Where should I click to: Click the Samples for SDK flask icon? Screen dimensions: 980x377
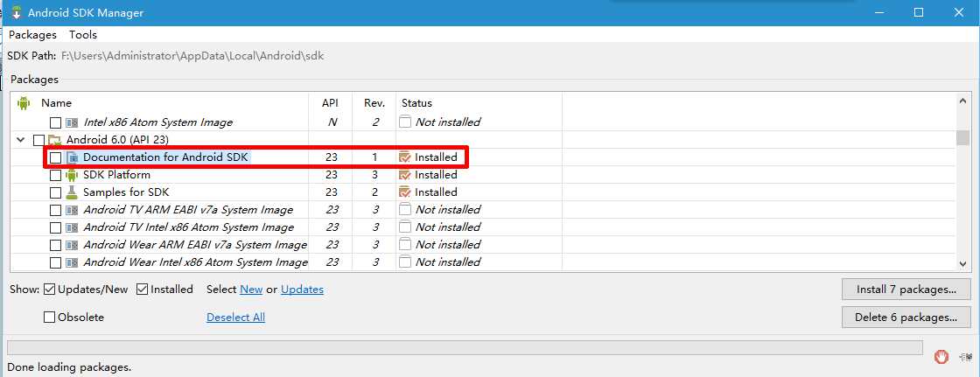(73, 192)
